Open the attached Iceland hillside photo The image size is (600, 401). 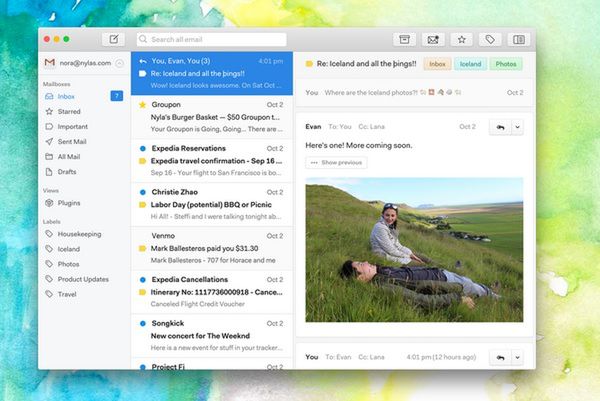[414, 249]
